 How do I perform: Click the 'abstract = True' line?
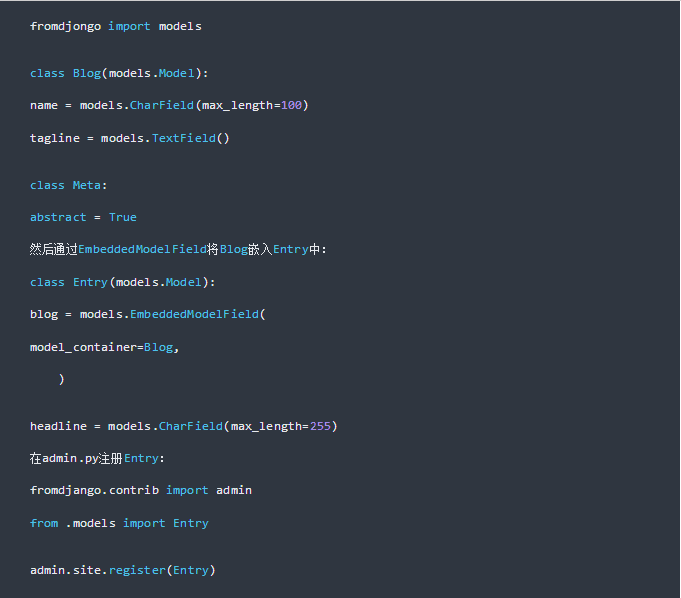[x=83, y=217]
